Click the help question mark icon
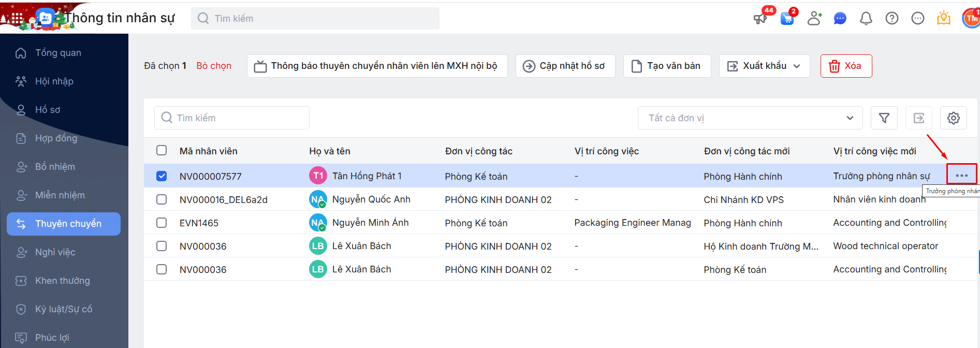 coord(891,19)
